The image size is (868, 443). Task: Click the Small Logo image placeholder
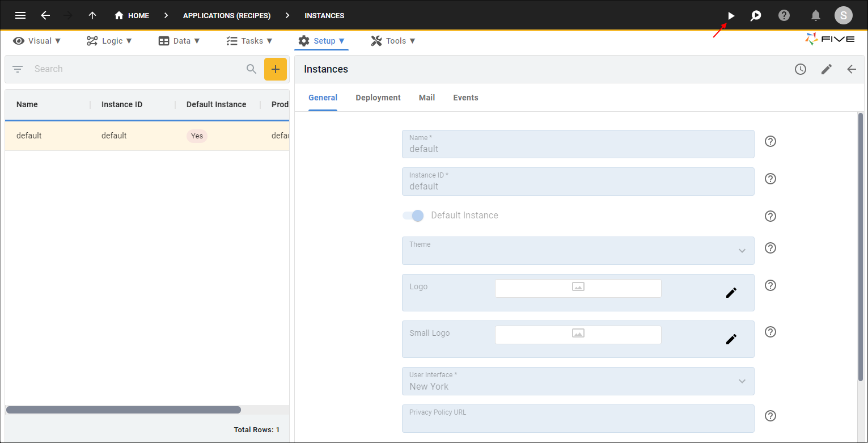578,335
